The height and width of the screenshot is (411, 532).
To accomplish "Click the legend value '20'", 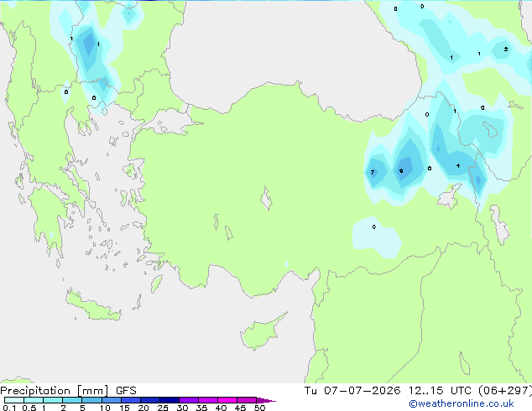I will pos(143,408).
